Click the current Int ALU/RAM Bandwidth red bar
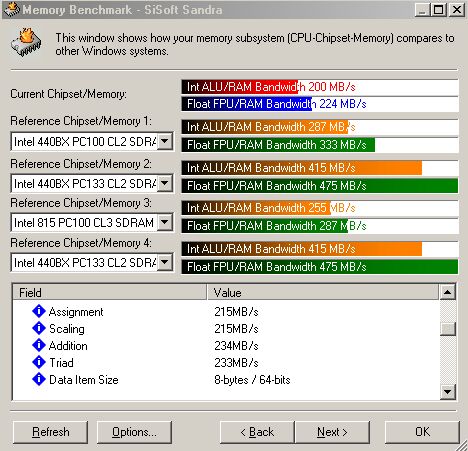This screenshot has width=468, height=451. pos(239,87)
